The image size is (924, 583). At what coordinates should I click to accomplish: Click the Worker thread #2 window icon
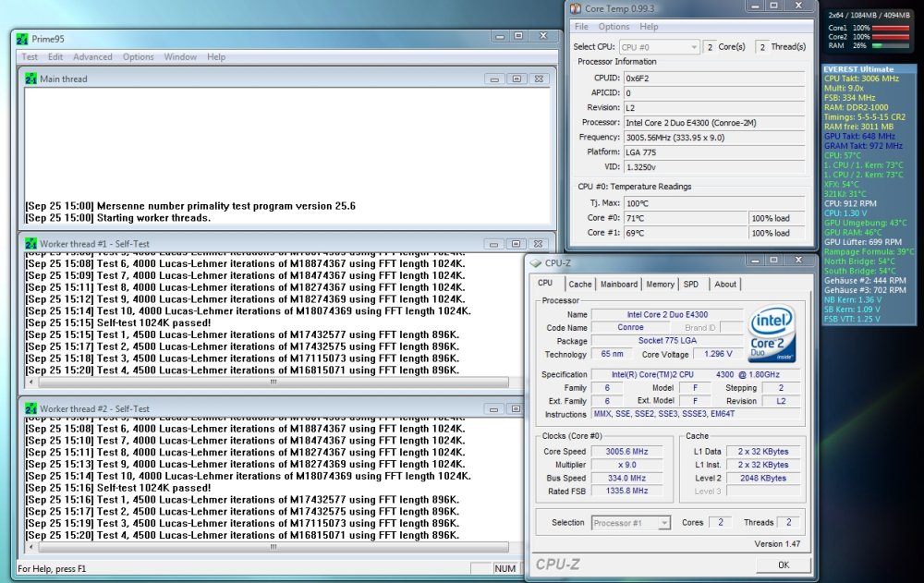click(31, 408)
